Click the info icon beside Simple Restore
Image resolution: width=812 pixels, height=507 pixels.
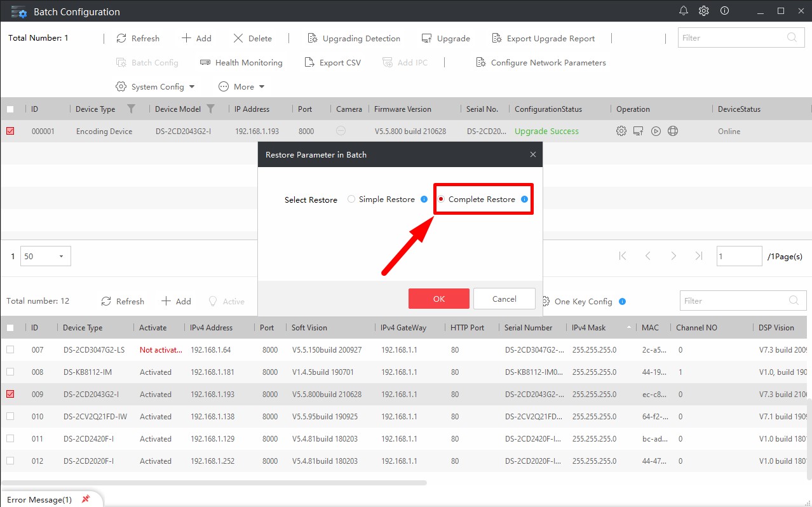424,199
